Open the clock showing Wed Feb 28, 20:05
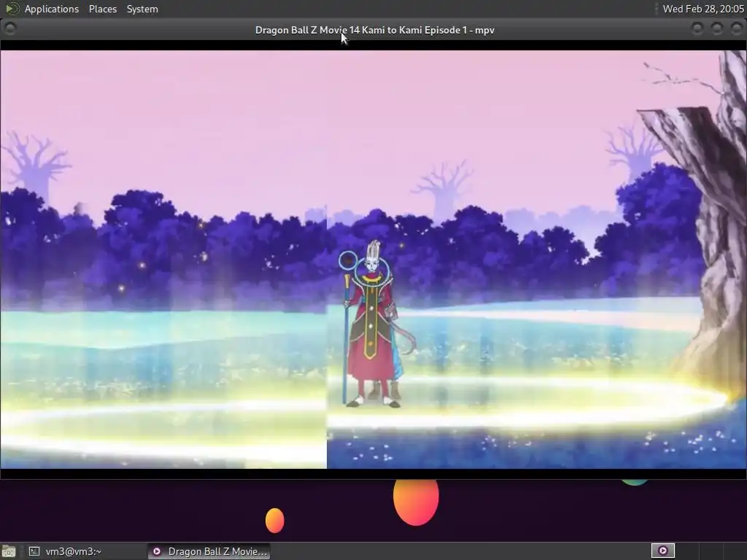The width and height of the screenshot is (747, 560). click(703, 9)
